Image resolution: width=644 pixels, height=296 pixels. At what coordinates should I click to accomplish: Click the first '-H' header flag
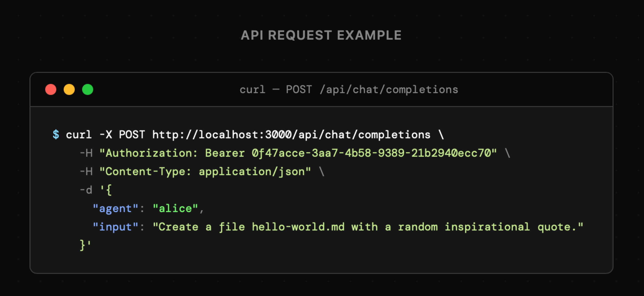click(x=86, y=153)
